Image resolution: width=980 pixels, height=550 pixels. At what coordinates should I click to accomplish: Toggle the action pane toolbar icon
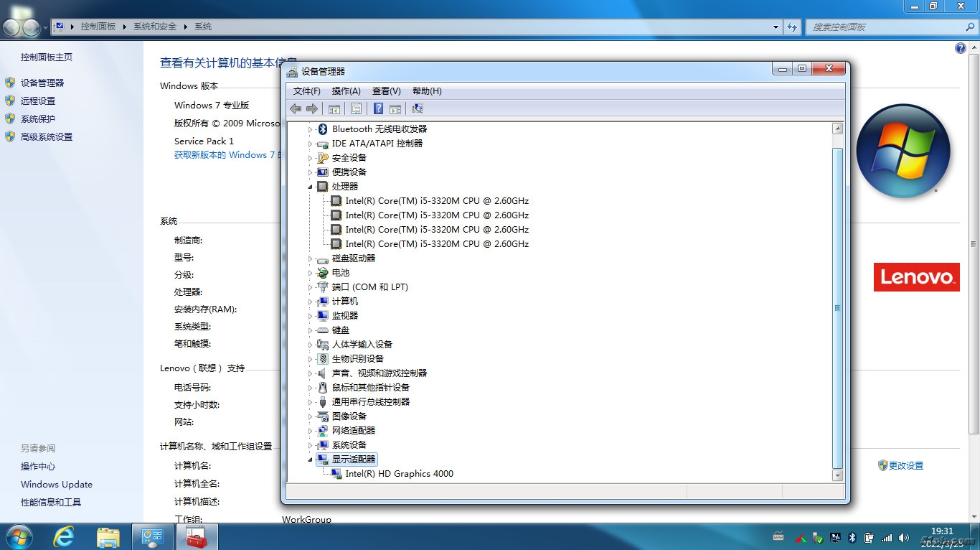395,108
